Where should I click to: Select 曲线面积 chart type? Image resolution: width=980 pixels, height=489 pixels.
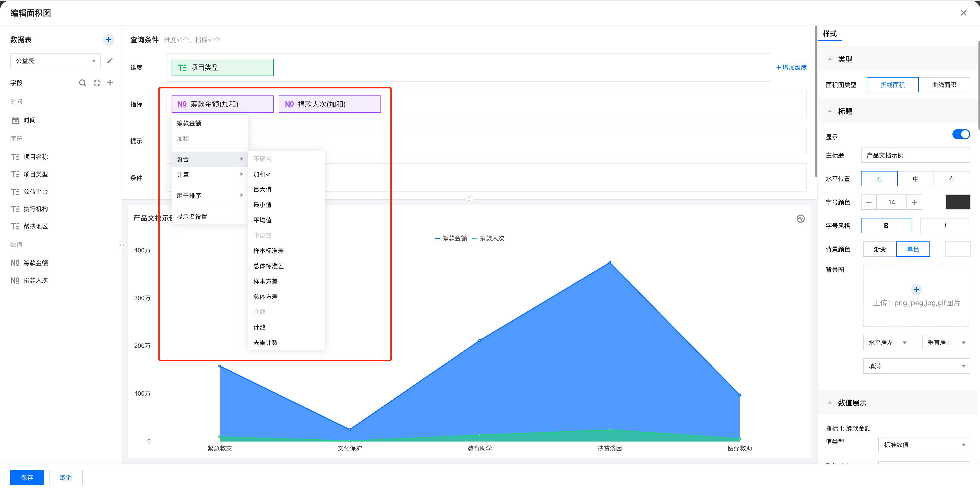(x=944, y=85)
